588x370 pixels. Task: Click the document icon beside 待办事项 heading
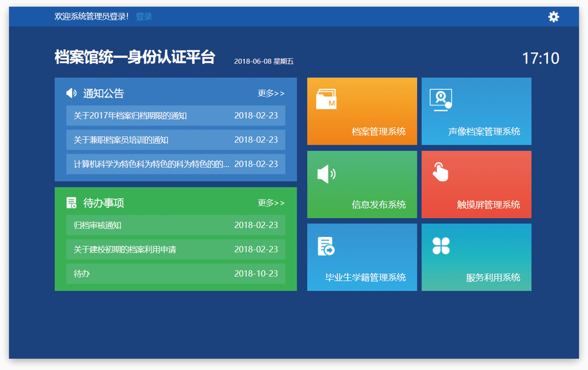pyautogui.click(x=71, y=203)
